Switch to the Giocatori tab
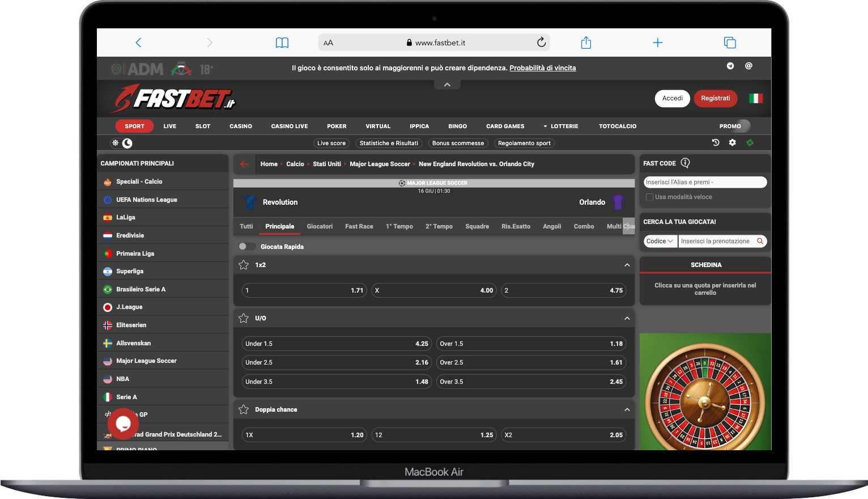This screenshot has height=499, width=868. tap(320, 226)
